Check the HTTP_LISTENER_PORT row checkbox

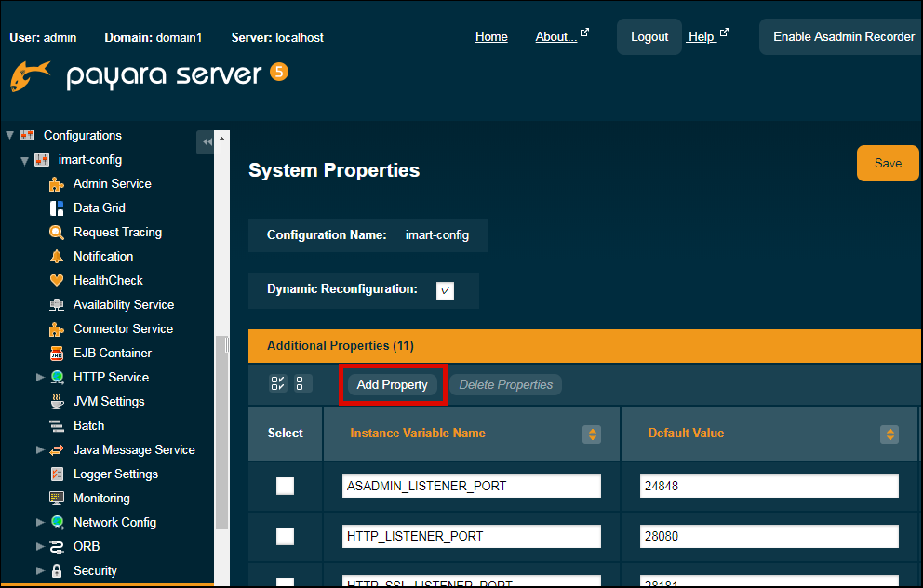pos(285,536)
